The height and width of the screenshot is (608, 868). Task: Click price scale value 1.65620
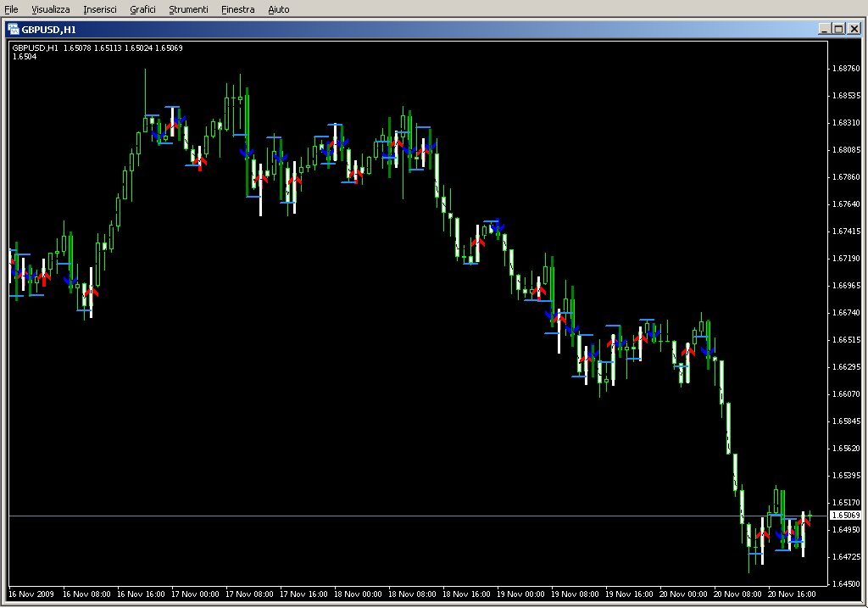coord(847,448)
